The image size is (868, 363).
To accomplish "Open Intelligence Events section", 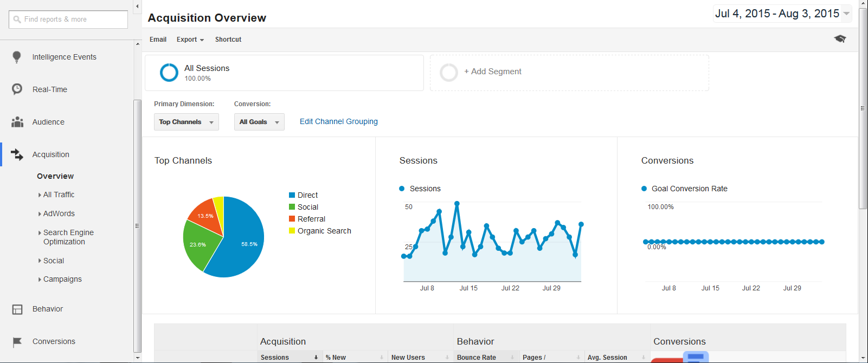I will pos(64,57).
